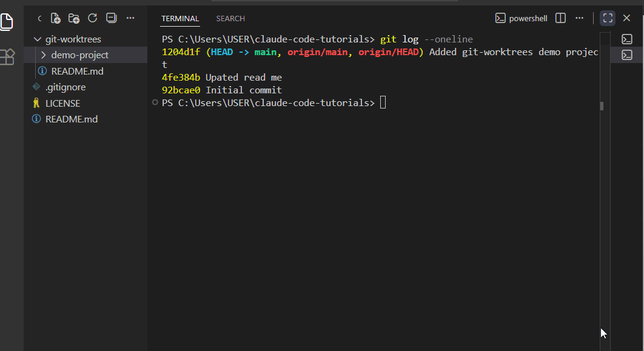The height and width of the screenshot is (351, 644).
Task: Click the New Folder icon in Explorer
Action: coord(73,18)
